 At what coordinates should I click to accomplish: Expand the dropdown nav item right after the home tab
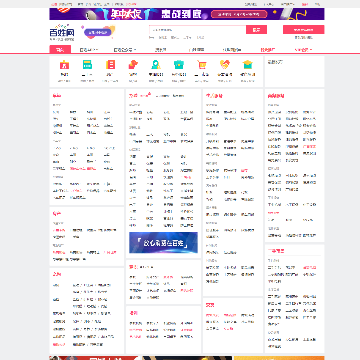[x=89, y=50]
